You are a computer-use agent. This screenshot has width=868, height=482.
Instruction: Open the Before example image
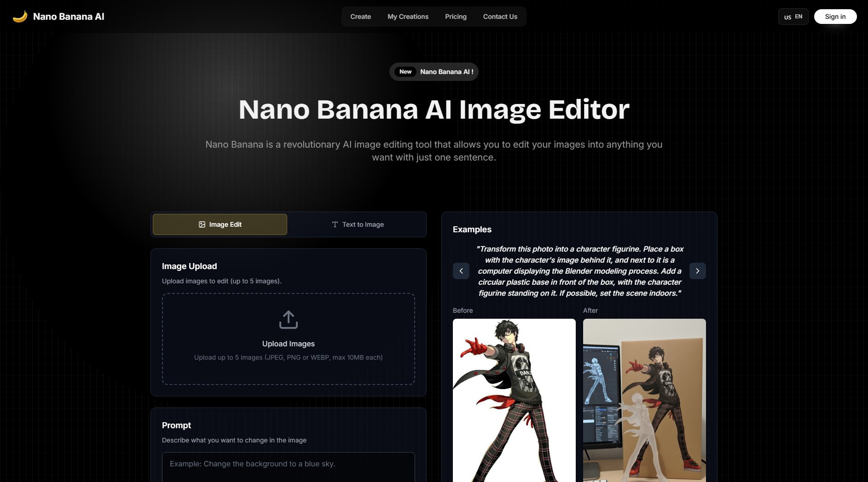514,400
